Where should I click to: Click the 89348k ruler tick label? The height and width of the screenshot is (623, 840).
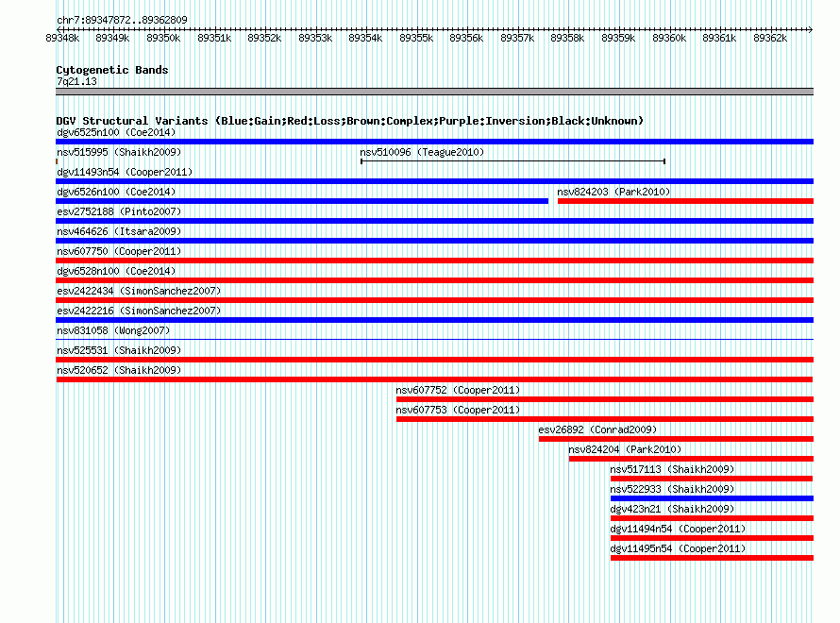pos(62,38)
